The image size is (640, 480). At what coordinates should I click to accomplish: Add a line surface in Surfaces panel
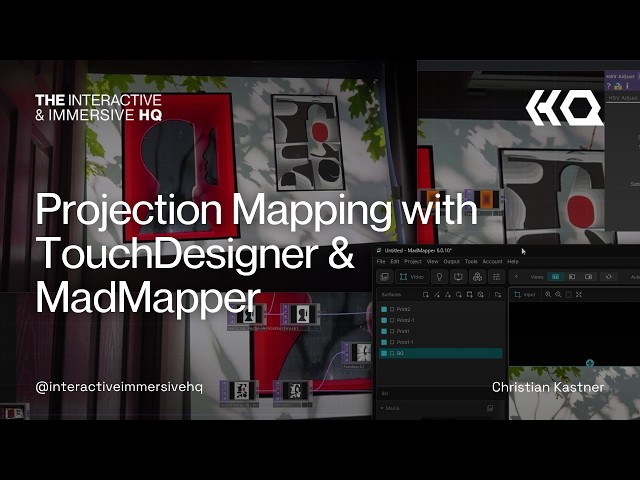click(437, 295)
